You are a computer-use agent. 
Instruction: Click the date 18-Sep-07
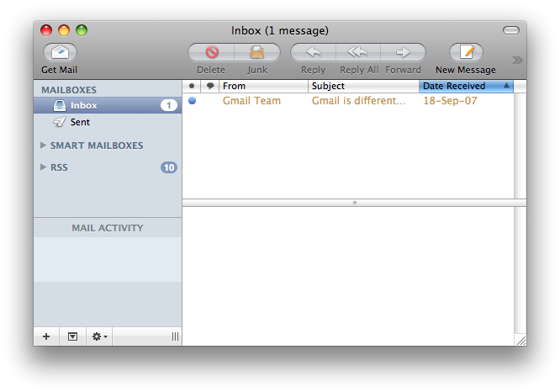(450, 101)
